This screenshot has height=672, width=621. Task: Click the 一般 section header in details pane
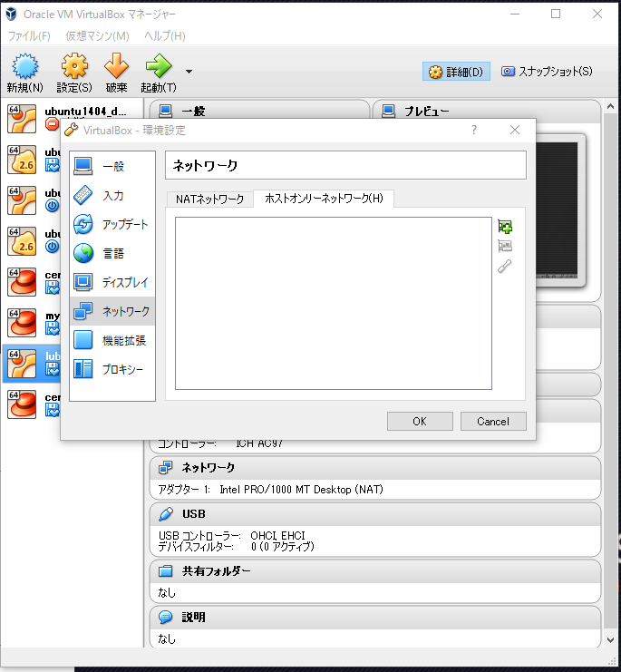(259, 112)
